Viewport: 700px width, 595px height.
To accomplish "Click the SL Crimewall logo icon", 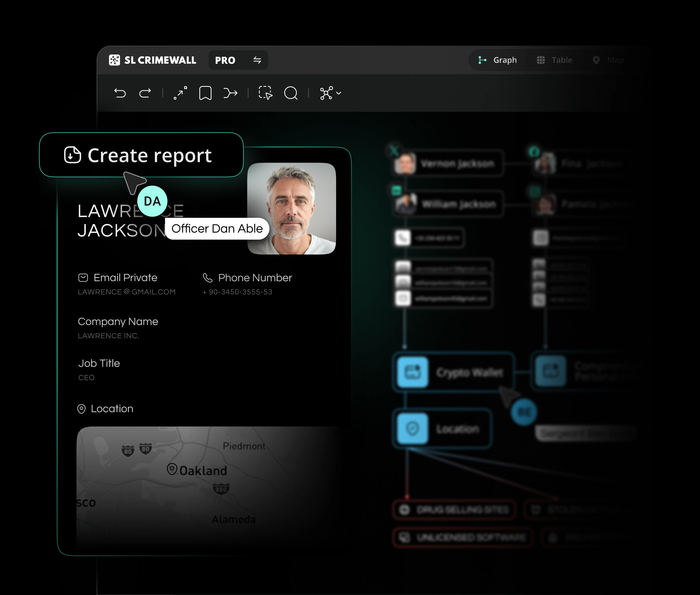I will tap(115, 60).
